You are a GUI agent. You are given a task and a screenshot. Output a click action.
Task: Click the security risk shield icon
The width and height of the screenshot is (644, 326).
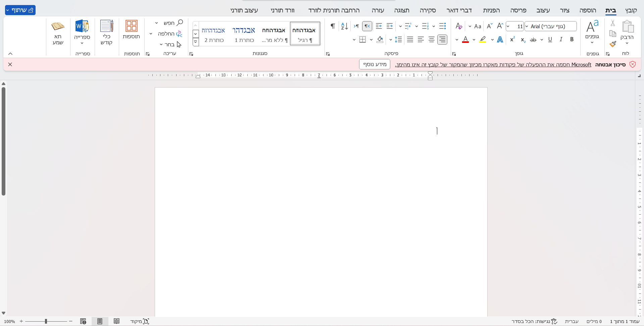pyautogui.click(x=633, y=64)
